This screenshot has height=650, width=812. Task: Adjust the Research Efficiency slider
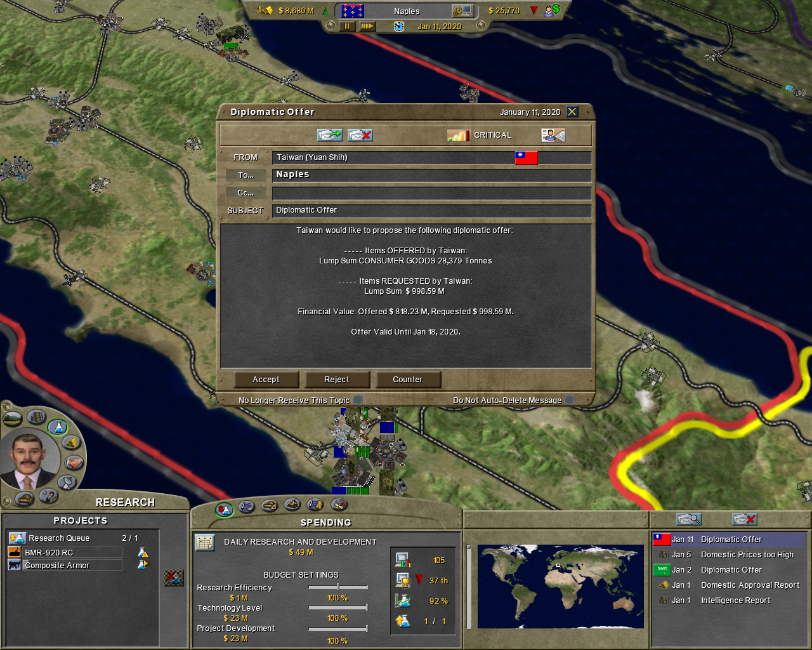pos(337,587)
